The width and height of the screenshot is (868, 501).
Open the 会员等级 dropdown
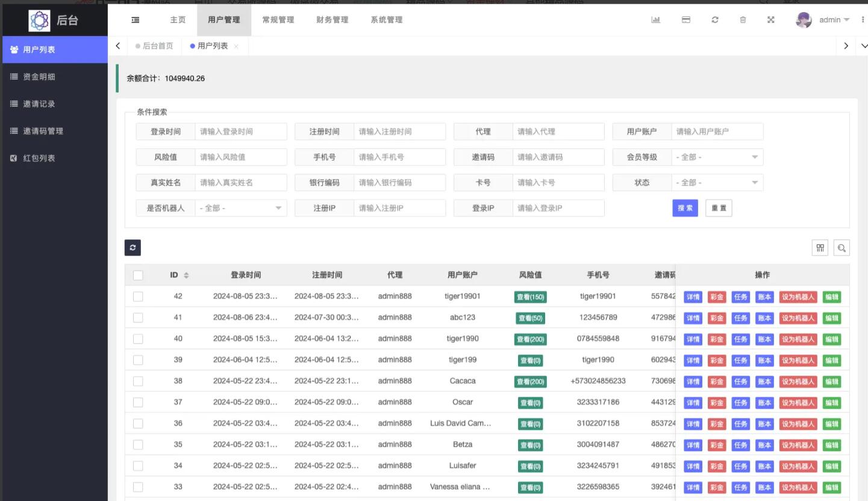pos(717,157)
